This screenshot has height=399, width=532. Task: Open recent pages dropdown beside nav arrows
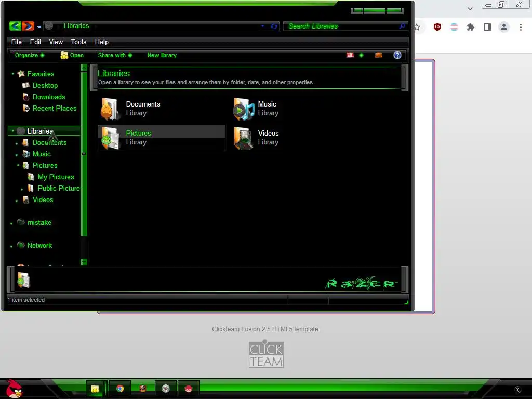(39, 27)
